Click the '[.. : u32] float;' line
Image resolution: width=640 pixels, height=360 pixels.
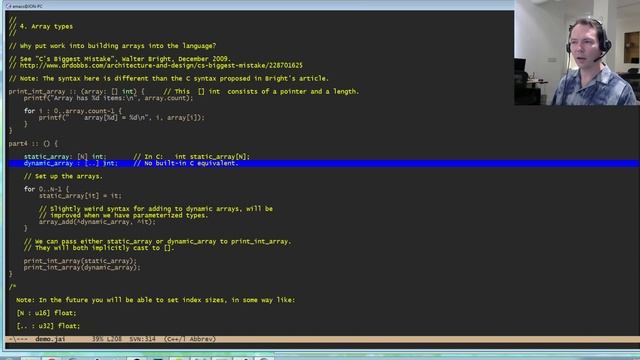click(48, 326)
